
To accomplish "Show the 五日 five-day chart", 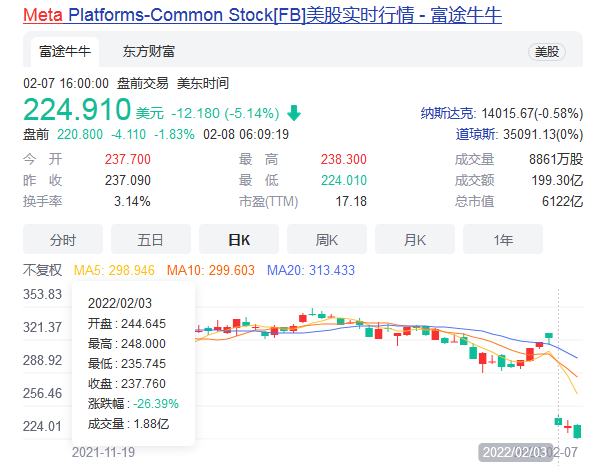I will [151, 240].
